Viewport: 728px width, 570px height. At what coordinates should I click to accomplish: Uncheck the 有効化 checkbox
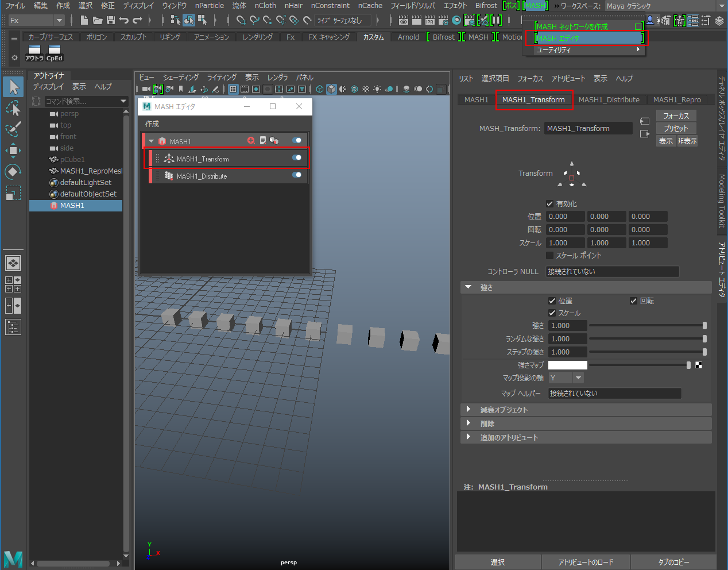click(549, 203)
